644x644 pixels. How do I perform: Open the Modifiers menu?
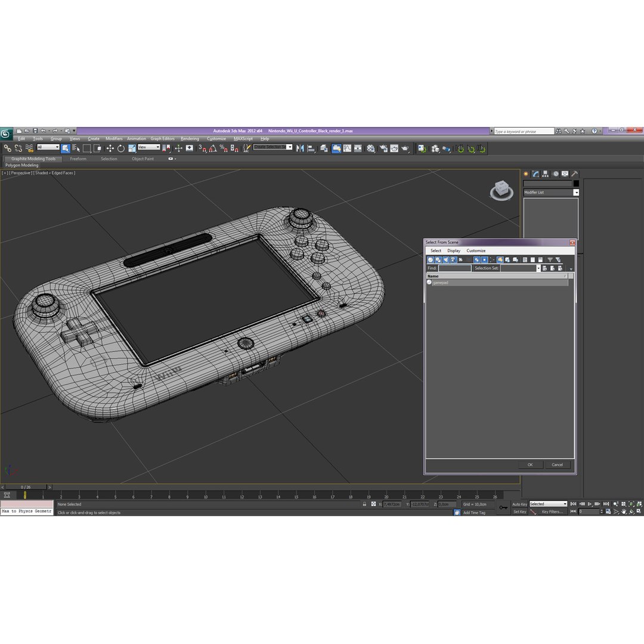114,139
